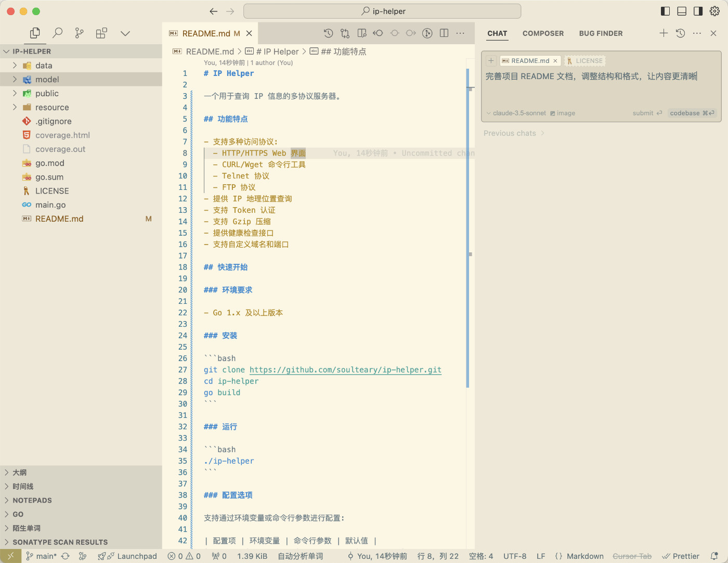Start new chat with plus icon
The height and width of the screenshot is (563, 728).
(664, 33)
